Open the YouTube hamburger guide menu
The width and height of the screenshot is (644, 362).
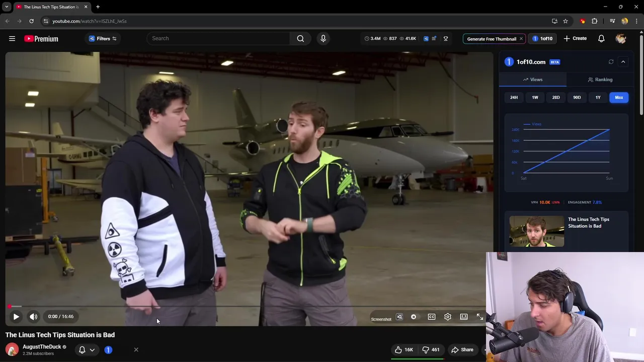[12, 39]
